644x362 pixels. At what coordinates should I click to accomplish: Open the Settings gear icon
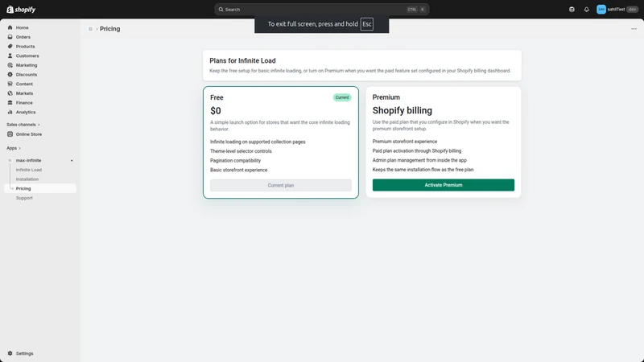(x=10, y=353)
